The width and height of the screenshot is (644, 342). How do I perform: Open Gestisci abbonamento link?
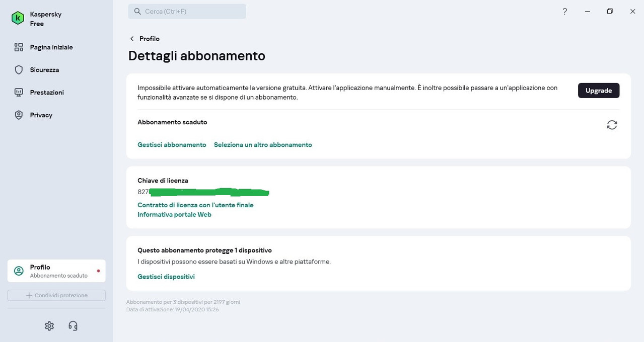172,145
